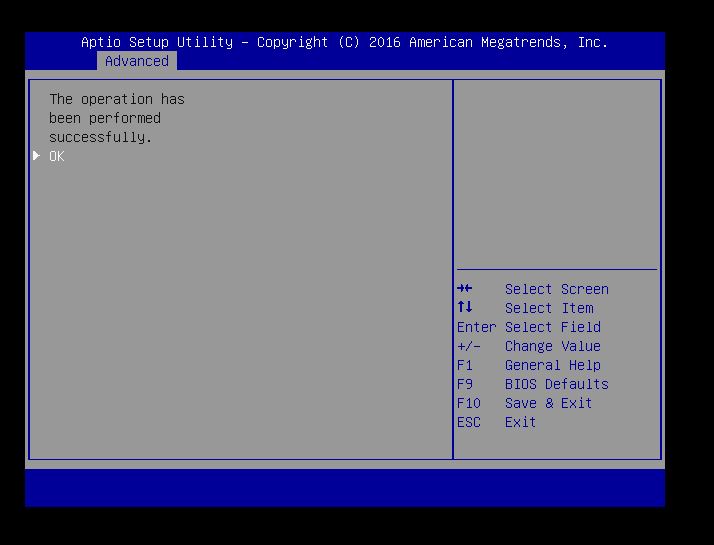Confirm by selecting the OK entry

(x=56, y=156)
